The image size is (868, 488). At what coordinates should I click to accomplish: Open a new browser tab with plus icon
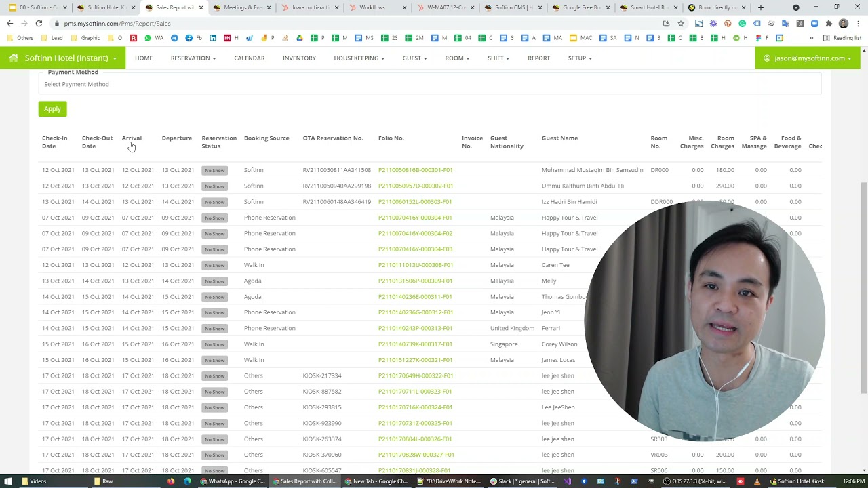click(x=761, y=7)
